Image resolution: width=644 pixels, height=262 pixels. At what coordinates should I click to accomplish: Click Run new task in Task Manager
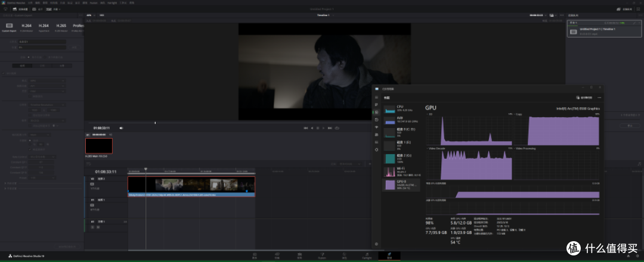coord(584,98)
